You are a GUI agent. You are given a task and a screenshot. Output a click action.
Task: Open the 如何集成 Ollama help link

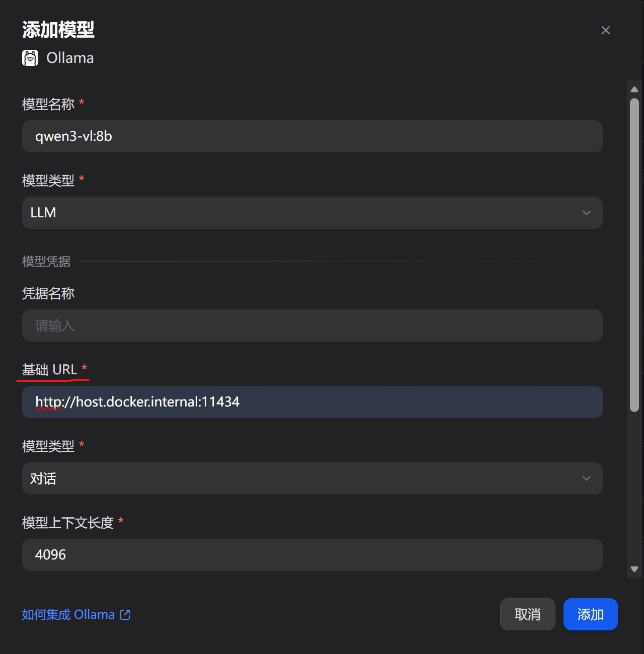tap(68, 615)
